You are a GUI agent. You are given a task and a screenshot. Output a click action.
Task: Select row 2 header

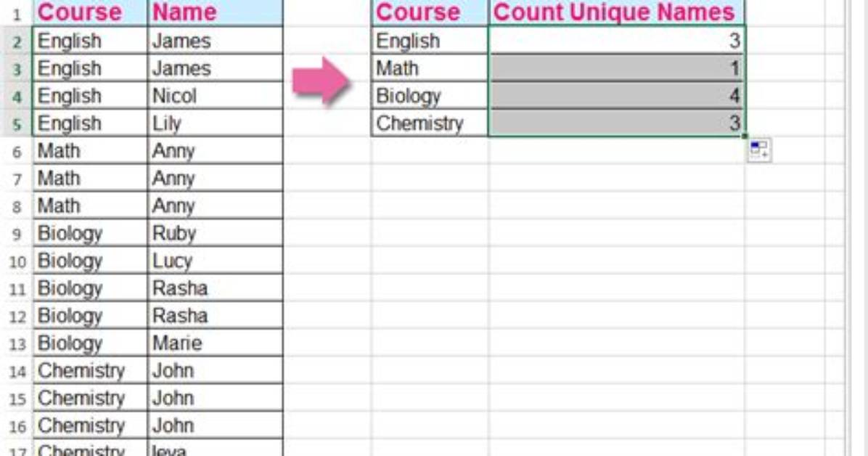(17, 41)
